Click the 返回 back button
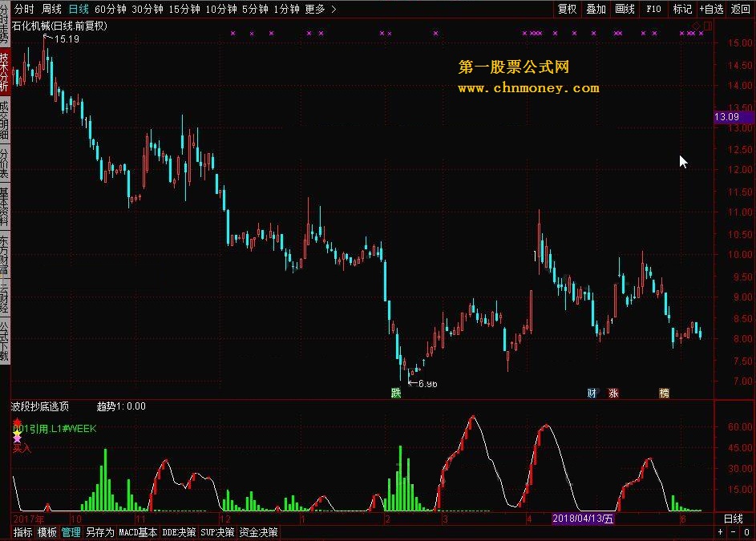The height and width of the screenshot is (541, 756). tap(740, 9)
